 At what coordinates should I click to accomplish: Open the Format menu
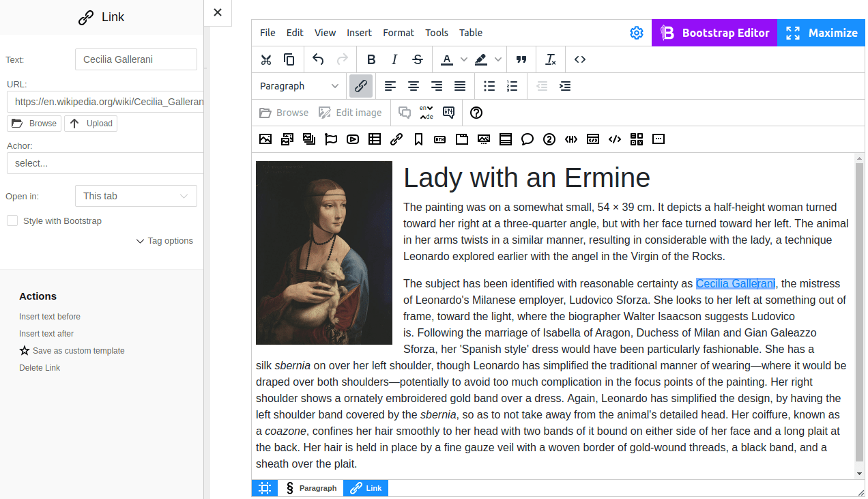(x=398, y=33)
